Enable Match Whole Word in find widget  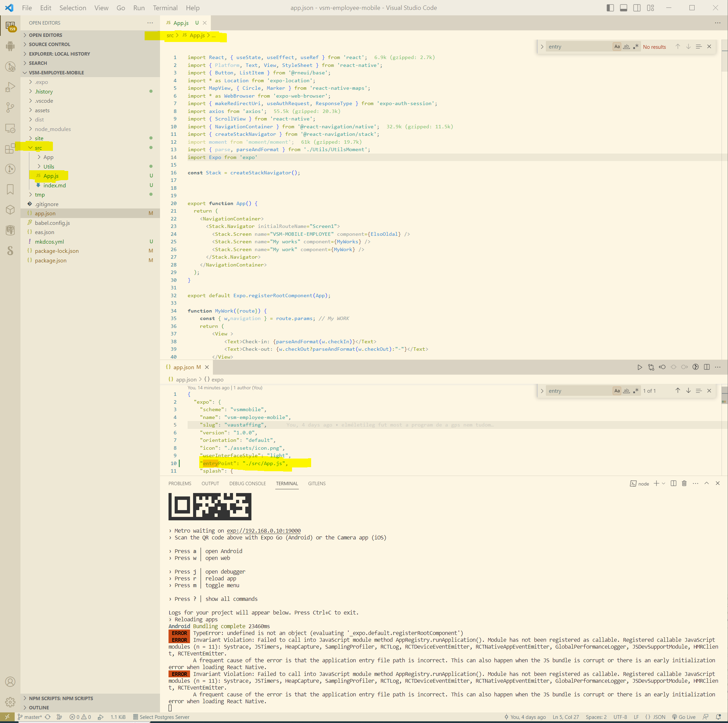click(x=626, y=46)
